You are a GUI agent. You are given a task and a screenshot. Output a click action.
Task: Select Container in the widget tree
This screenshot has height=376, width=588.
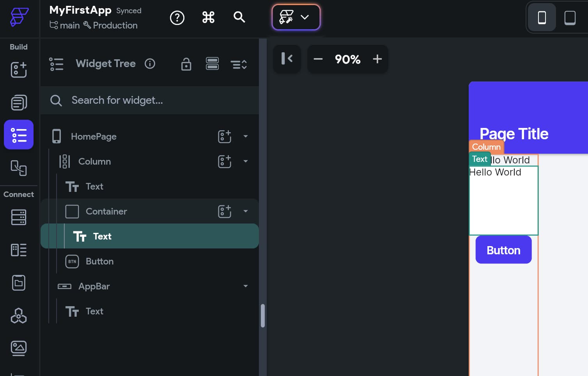pyautogui.click(x=106, y=211)
